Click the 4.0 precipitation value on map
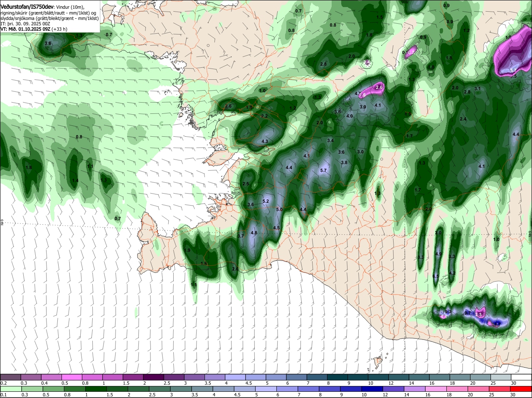Image resolution: width=532 pixels, height=398 pixels. [x=350, y=116]
